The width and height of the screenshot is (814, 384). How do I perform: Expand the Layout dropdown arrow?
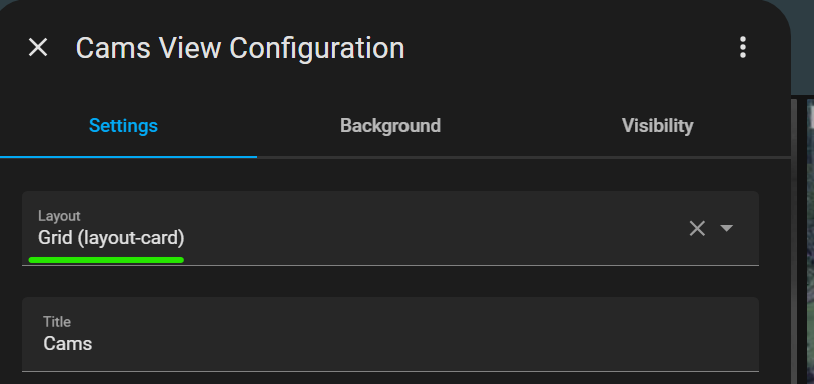[x=726, y=228]
